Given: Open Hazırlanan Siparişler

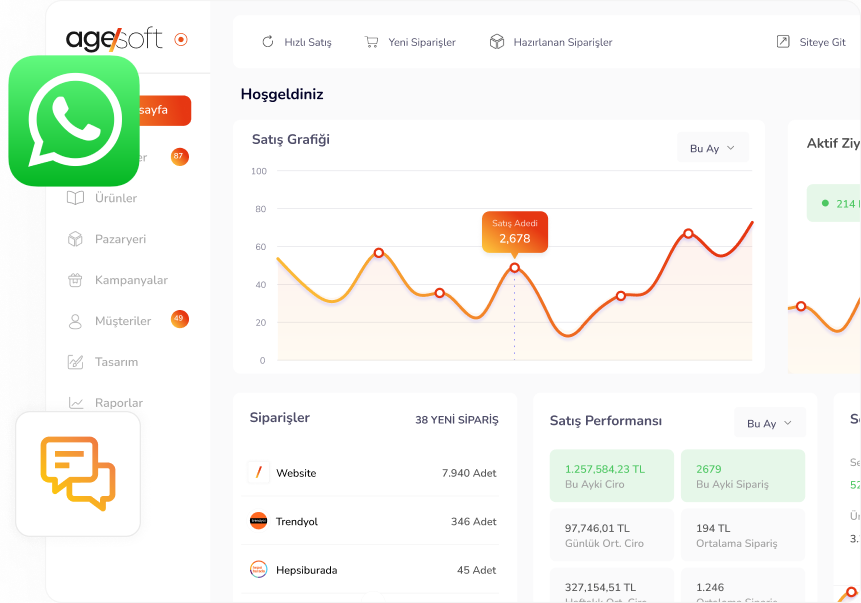Looking at the screenshot, I should coord(563,42).
